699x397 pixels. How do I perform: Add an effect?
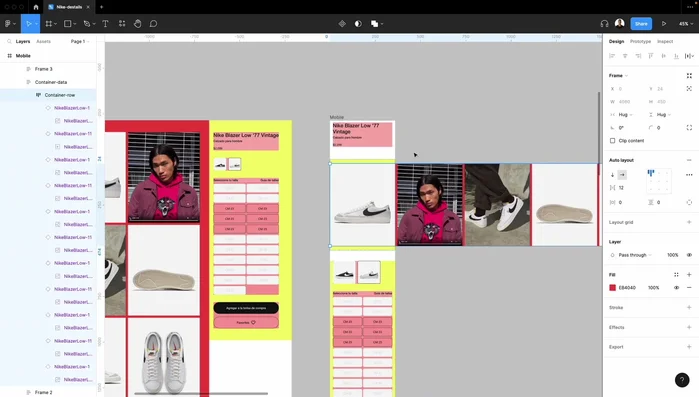pyautogui.click(x=689, y=327)
